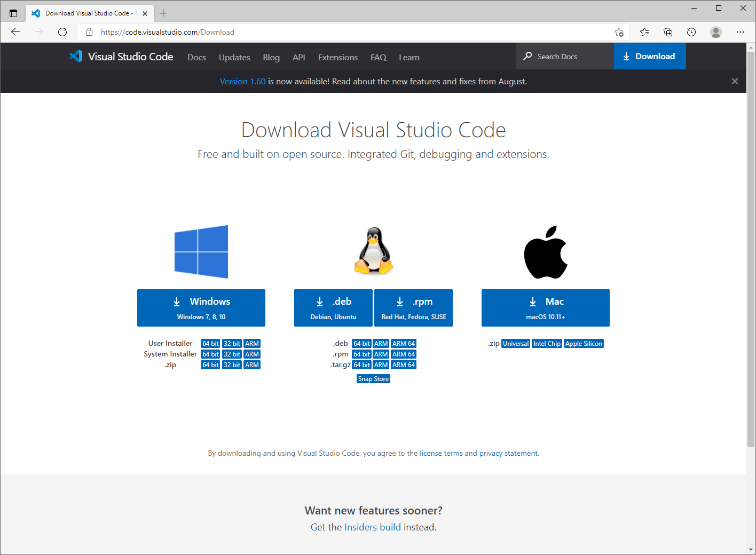Click the Visual Studio Code logo icon
The image size is (756, 555).
point(76,56)
